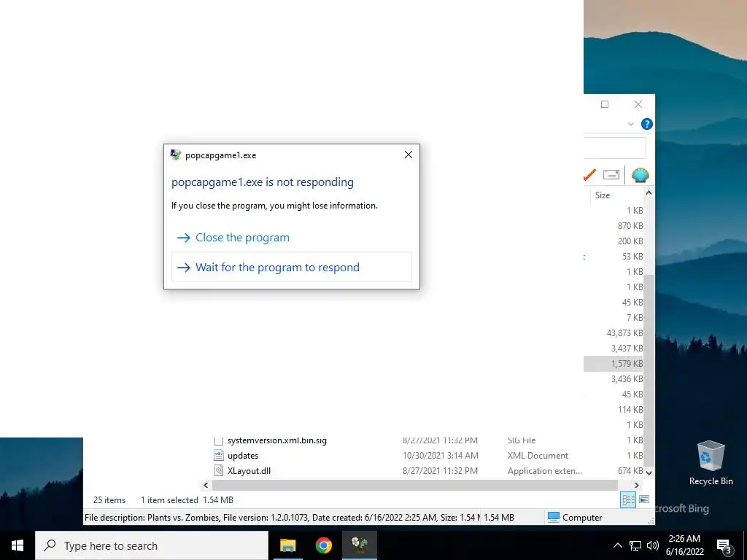This screenshot has width=747, height=560.
Task: Click the File description status bar text
Action: (x=282, y=518)
